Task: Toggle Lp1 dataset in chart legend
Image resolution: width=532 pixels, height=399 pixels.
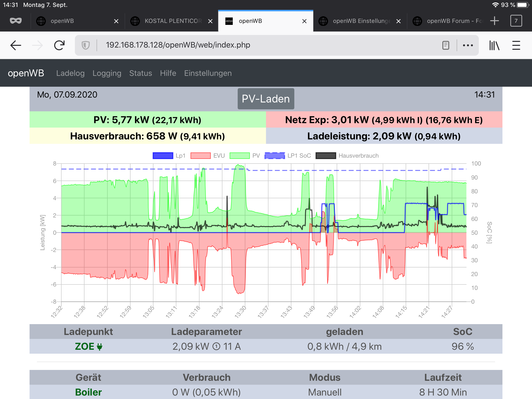Action: point(163,156)
